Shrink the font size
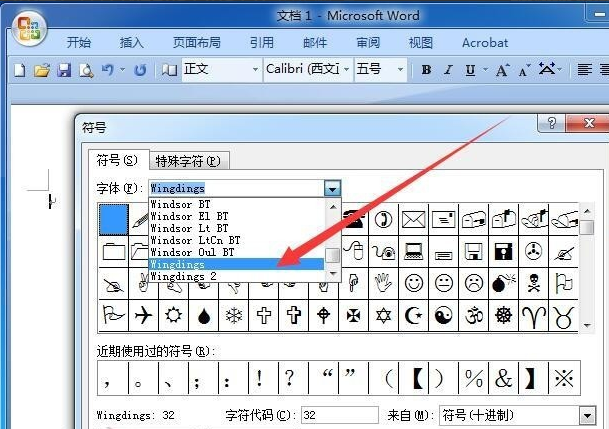Image resolution: width=609 pixels, height=429 pixels. click(524, 70)
